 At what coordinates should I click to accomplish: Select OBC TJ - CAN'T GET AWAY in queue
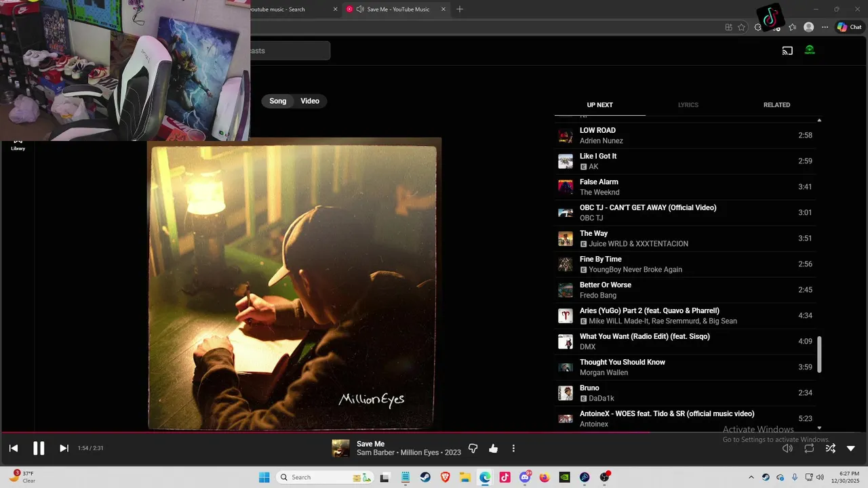(x=685, y=213)
